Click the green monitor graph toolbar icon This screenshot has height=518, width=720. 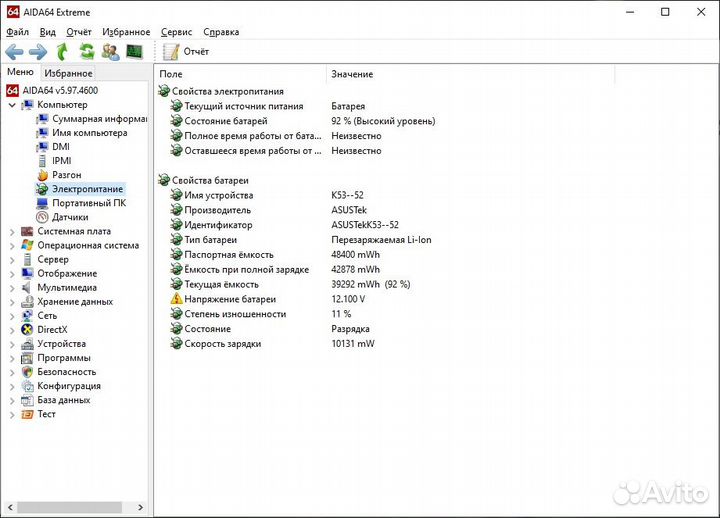tap(134, 51)
